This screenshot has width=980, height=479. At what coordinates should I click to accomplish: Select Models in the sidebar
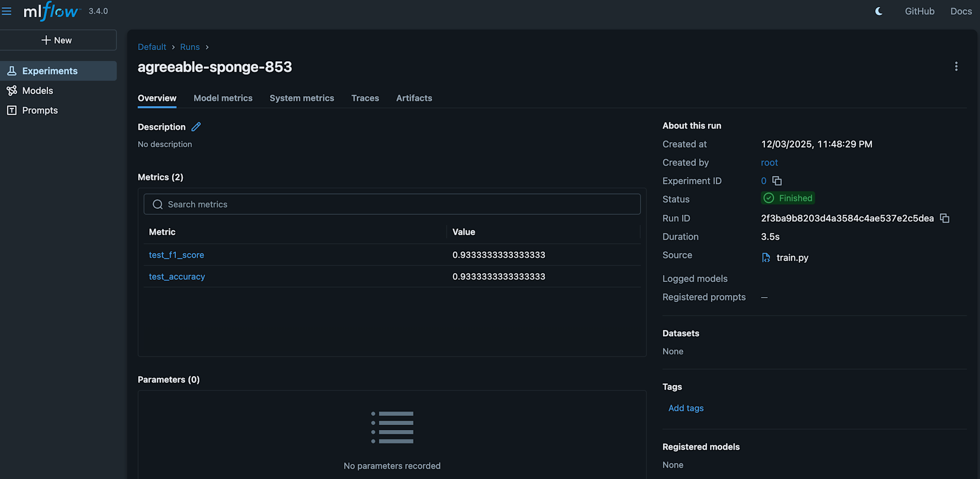click(x=37, y=91)
